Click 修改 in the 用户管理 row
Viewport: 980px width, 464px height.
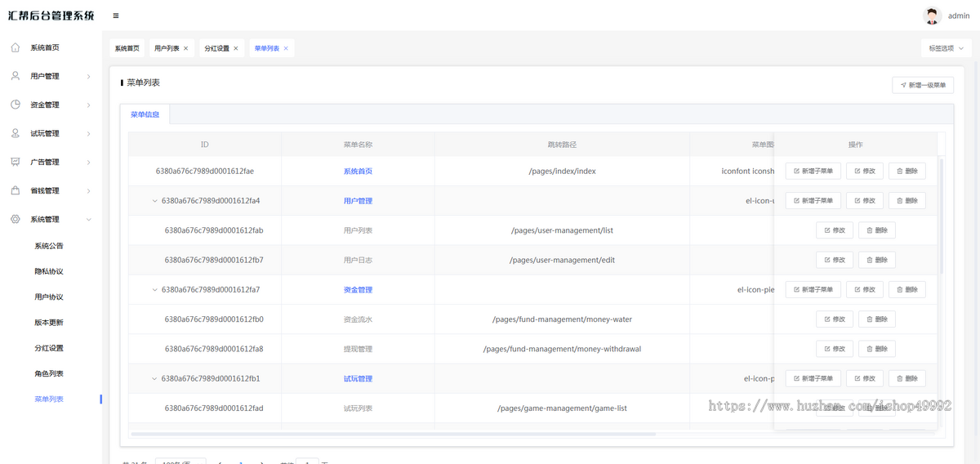point(865,200)
